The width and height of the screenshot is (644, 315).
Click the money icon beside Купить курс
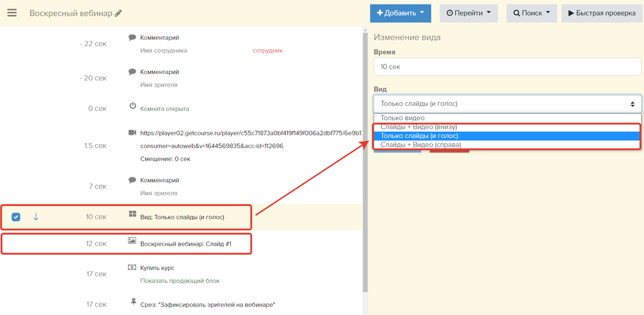(133, 267)
